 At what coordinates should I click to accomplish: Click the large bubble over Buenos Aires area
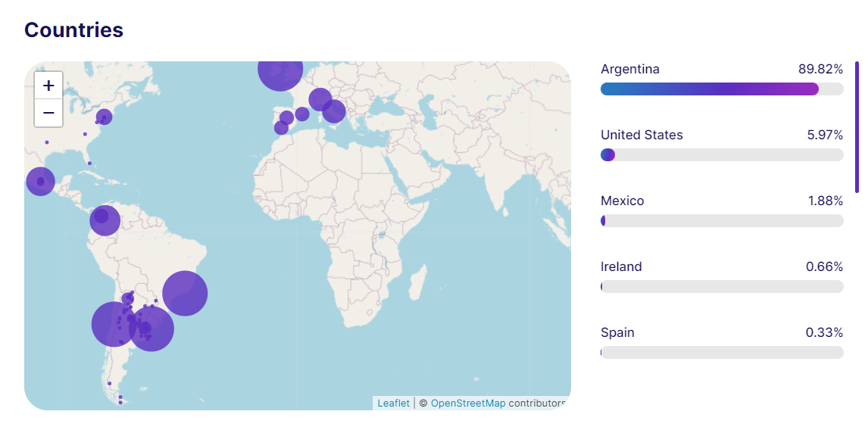tap(151, 329)
